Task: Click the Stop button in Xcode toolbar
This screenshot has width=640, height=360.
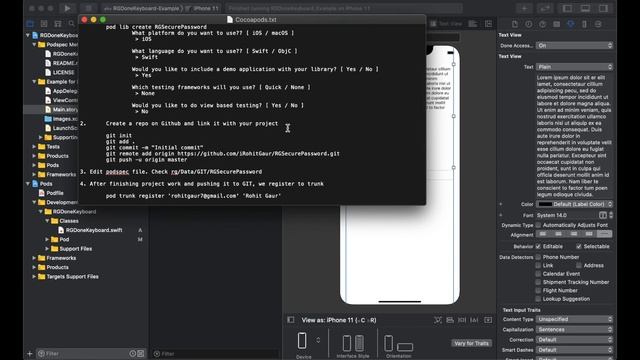Action: pos(89,8)
